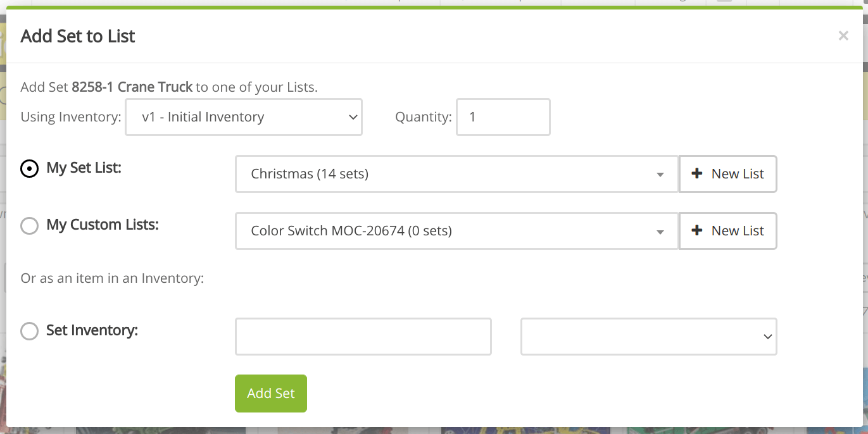Click plus icon beside Color Switch list
The width and height of the screenshot is (868, 434).
[697, 231]
